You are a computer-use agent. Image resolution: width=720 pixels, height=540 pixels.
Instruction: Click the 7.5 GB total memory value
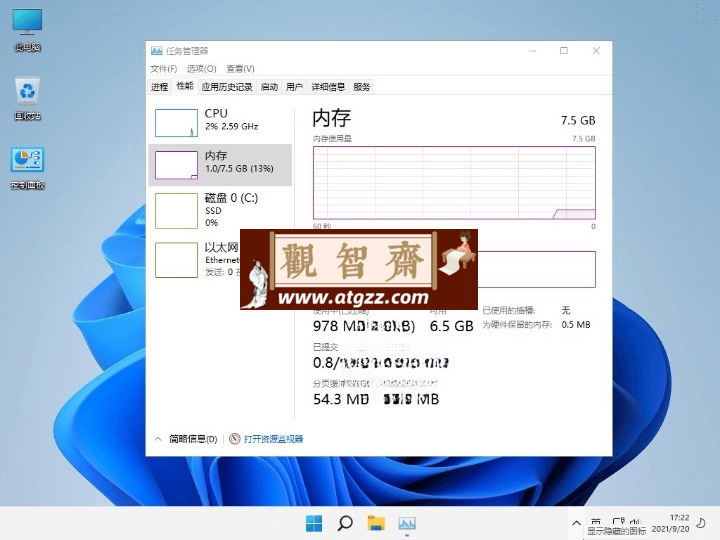(x=578, y=120)
